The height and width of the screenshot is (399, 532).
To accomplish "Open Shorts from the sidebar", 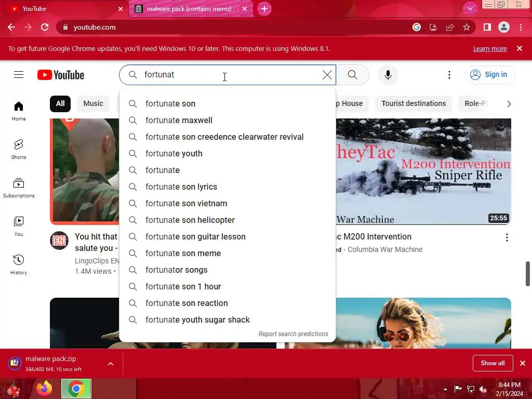I will [x=19, y=150].
